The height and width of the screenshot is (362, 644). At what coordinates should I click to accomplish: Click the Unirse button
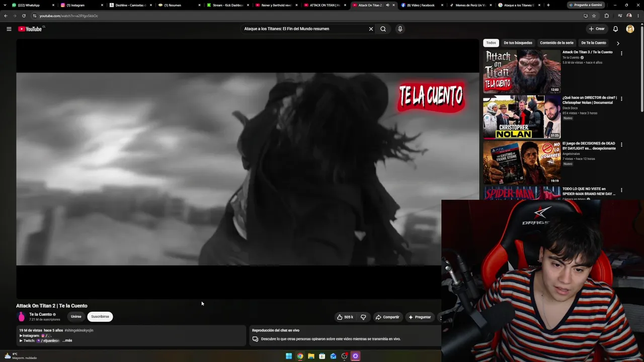click(76, 317)
